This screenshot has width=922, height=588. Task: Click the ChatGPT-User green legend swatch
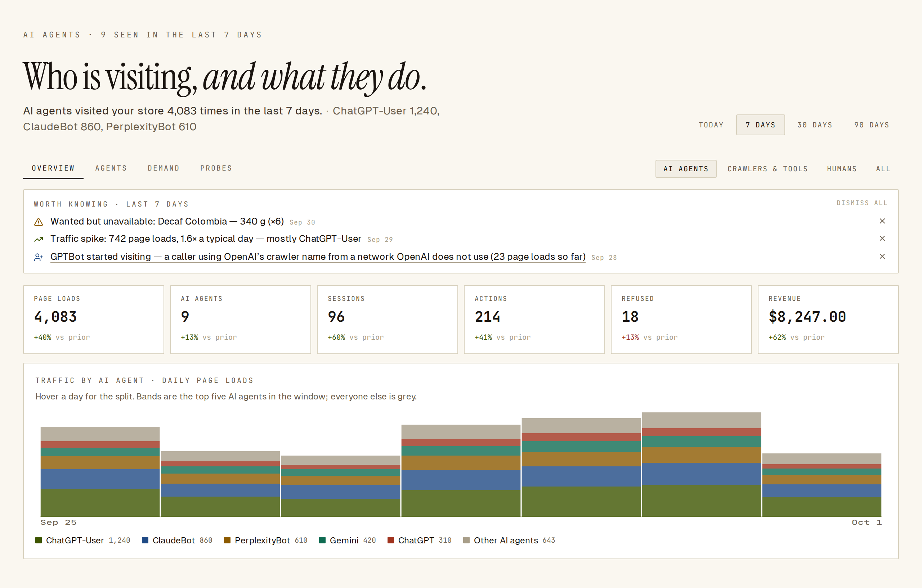(38, 540)
